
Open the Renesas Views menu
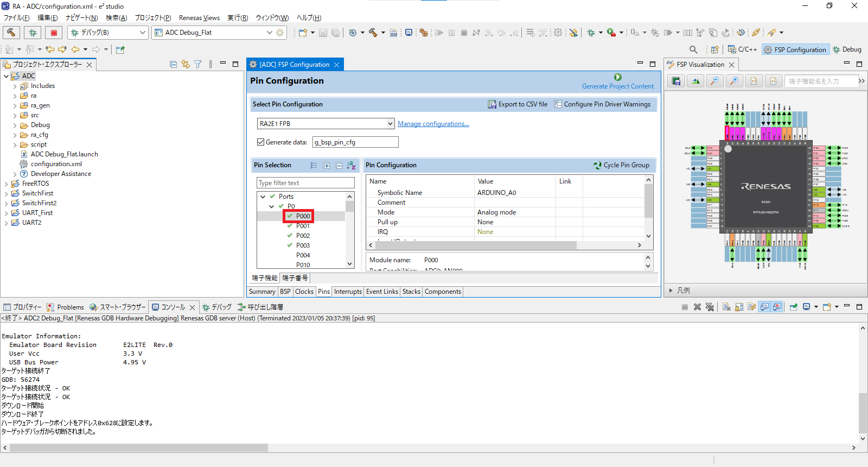(x=199, y=18)
